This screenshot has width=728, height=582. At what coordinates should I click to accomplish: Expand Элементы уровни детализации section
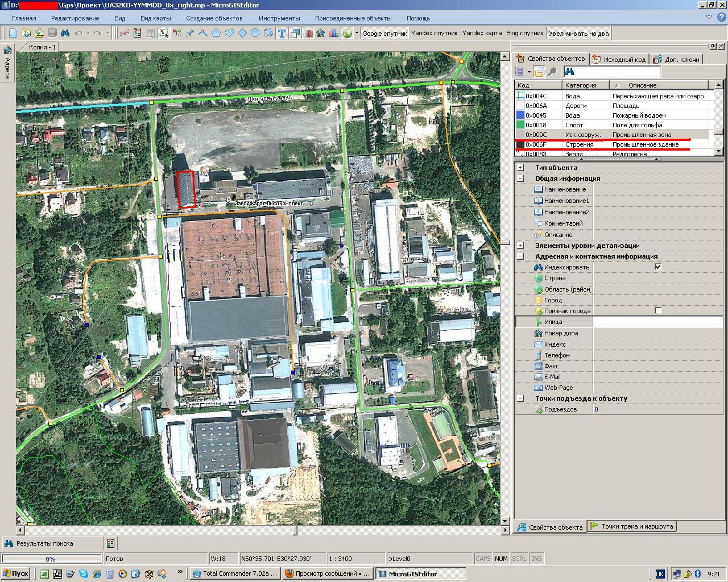click(520, 246)
